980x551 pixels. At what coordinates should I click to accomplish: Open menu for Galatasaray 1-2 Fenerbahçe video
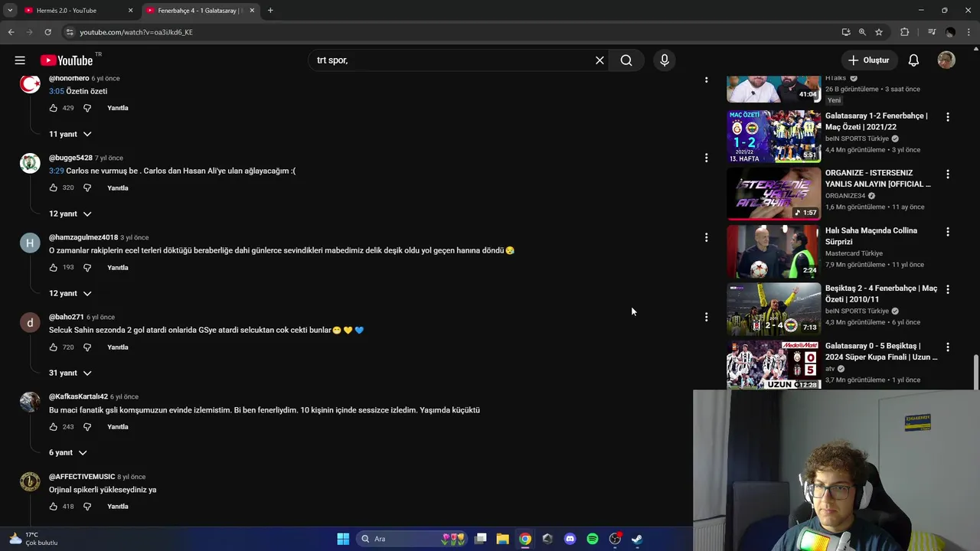coord(948,117)
